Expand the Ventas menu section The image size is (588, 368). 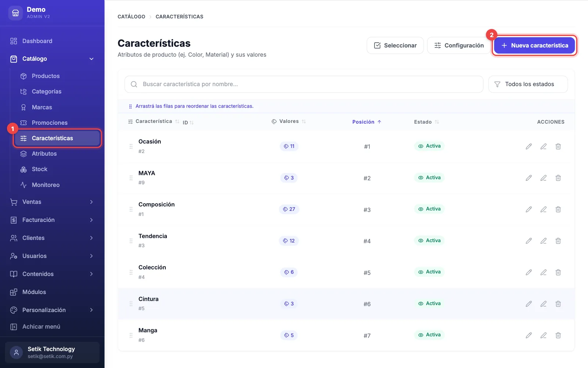pos(52,202)
